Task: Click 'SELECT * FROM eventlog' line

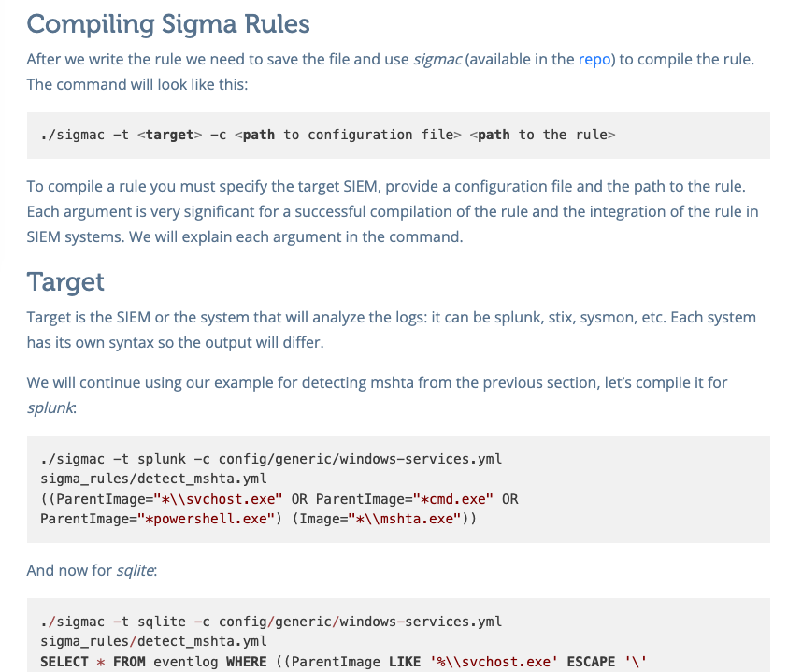Action: click(x=344, y=662)
